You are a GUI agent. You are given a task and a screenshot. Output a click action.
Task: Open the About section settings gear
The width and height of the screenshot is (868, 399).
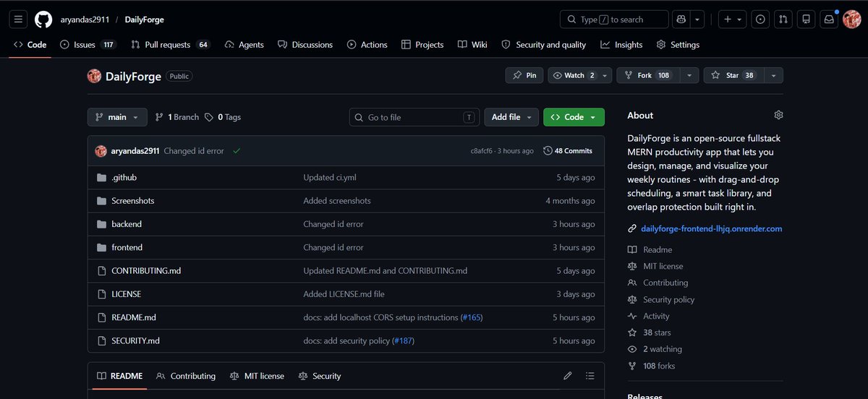click(778, 115)
